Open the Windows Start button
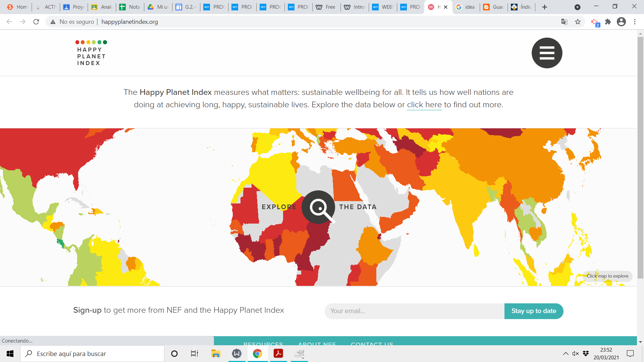 (x=10, y=354)
